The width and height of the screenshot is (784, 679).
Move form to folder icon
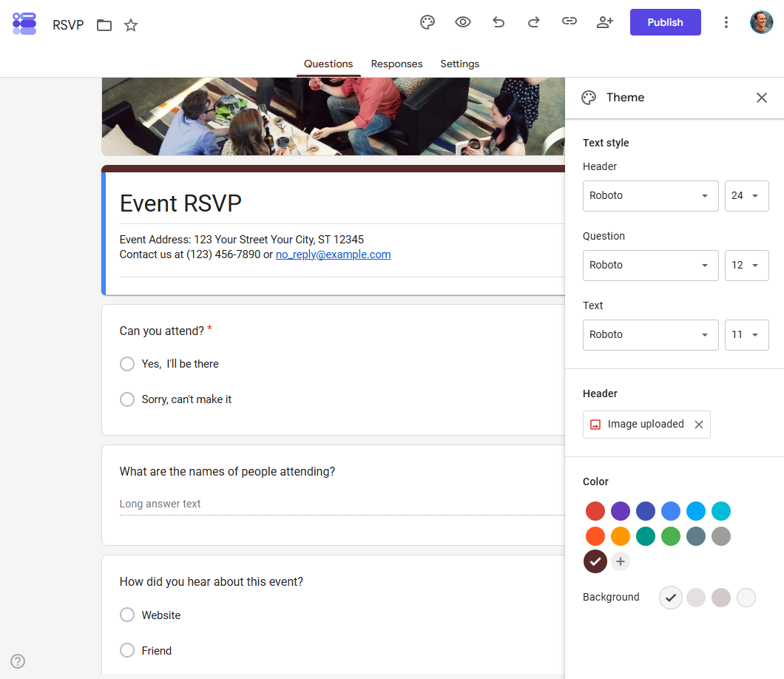[x=104, y=25]
